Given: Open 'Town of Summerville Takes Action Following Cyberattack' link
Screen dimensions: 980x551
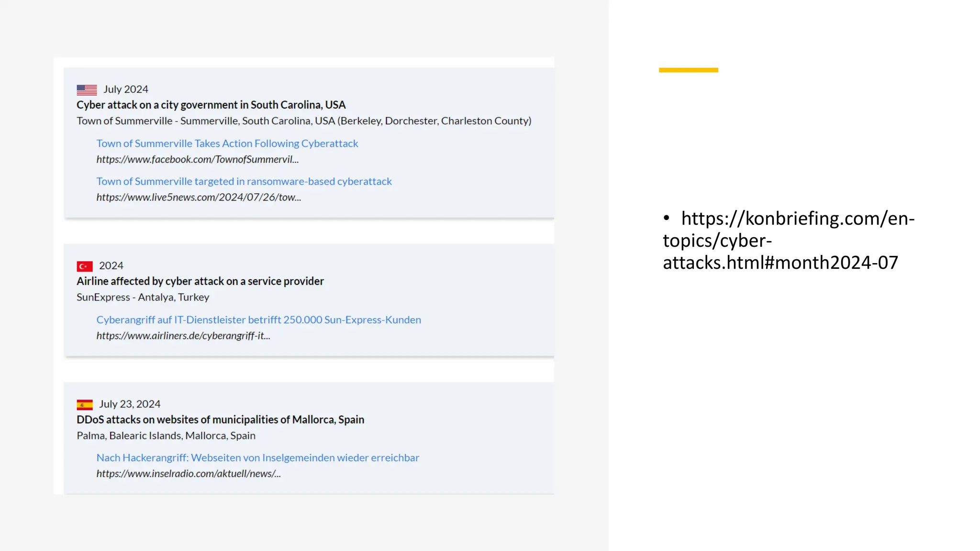Looking at the screenshot, I should pyautogui.click(x=227, y=143).
